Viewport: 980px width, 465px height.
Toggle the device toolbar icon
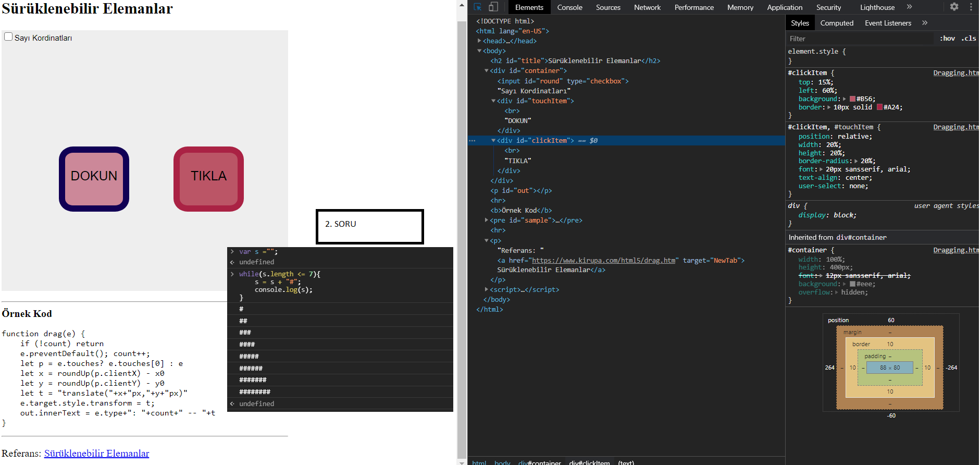point(493,7)
